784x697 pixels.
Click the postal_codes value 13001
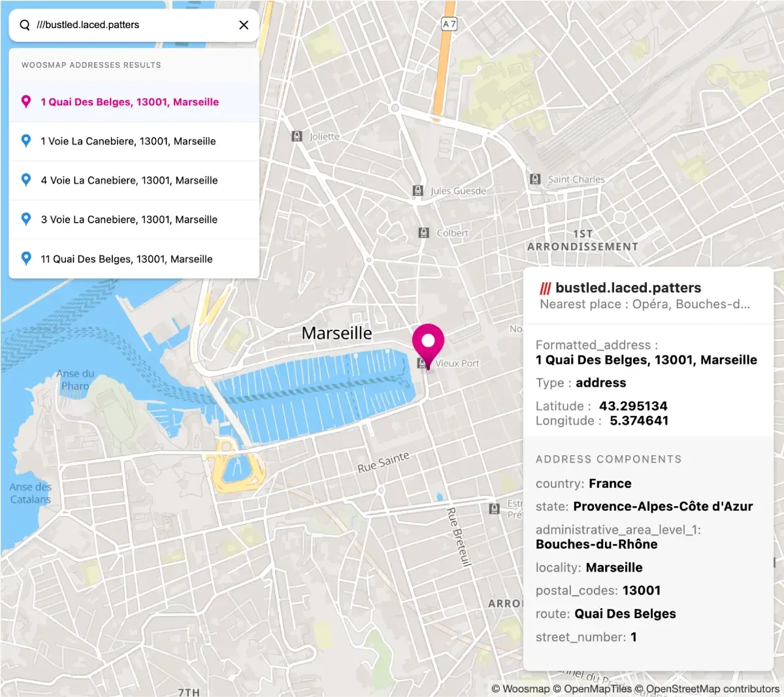pyautogui.click(x=642, y=591)
